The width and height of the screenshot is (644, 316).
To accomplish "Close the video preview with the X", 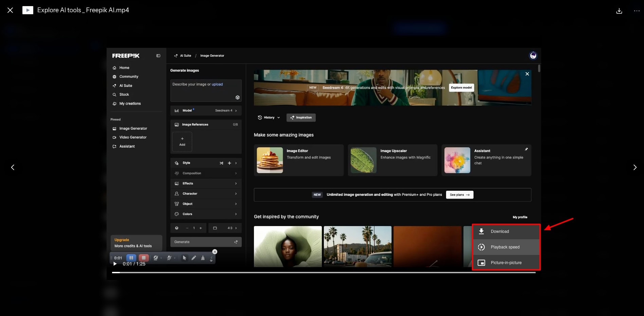I will [x=10, y=10].
